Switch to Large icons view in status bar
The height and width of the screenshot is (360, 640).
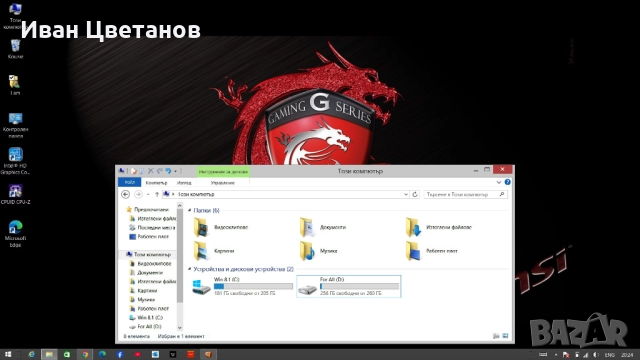coord(505,336)
